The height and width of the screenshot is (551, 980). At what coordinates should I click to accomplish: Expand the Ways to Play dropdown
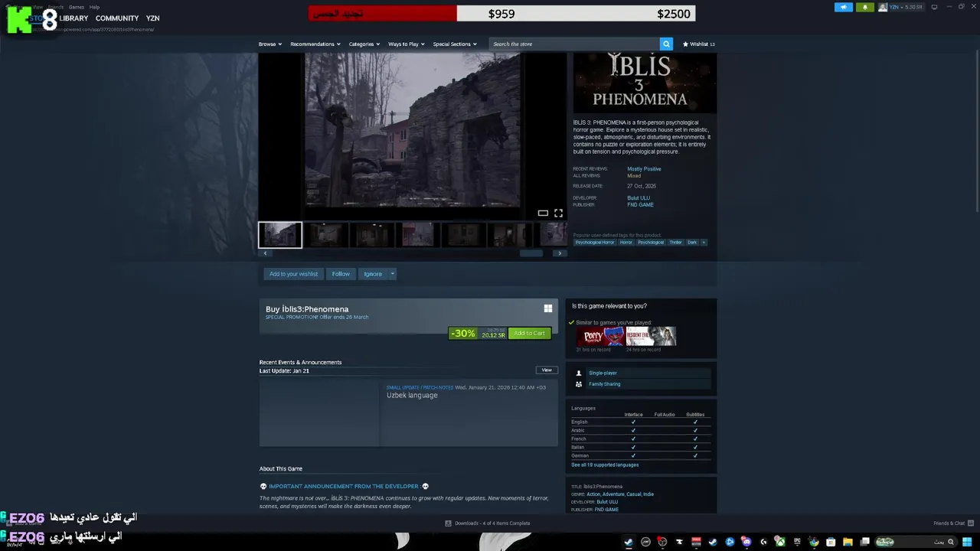click(x=406, y=44)
